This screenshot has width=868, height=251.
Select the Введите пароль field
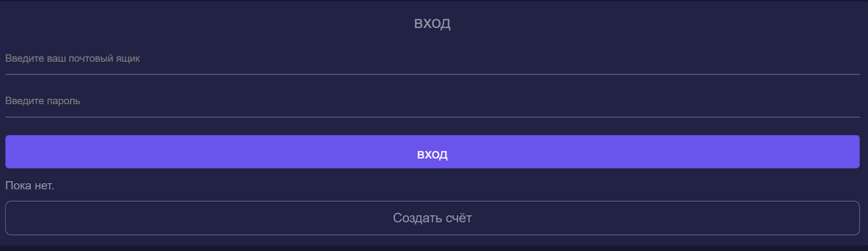[x=432, y=101]
